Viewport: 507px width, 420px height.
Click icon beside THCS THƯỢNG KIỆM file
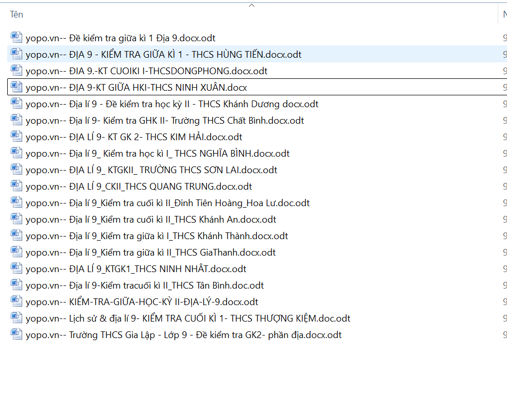pos(16,318)
